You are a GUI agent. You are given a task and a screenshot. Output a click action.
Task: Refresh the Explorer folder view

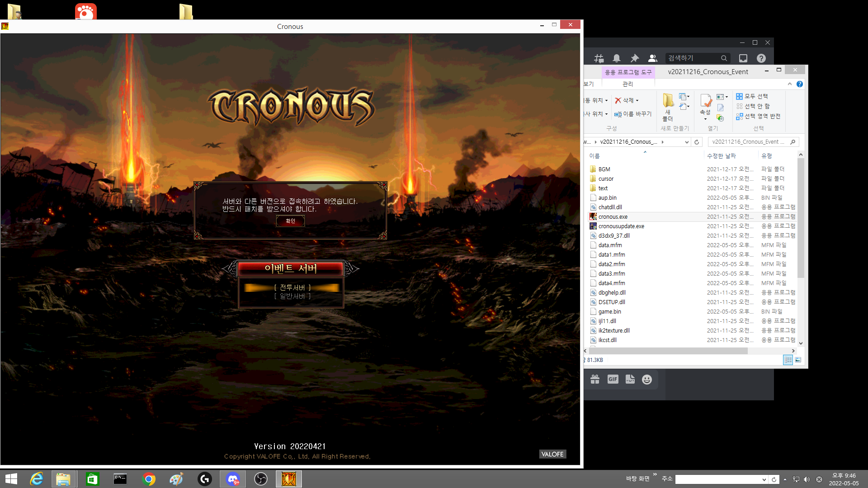click(697, 142)
